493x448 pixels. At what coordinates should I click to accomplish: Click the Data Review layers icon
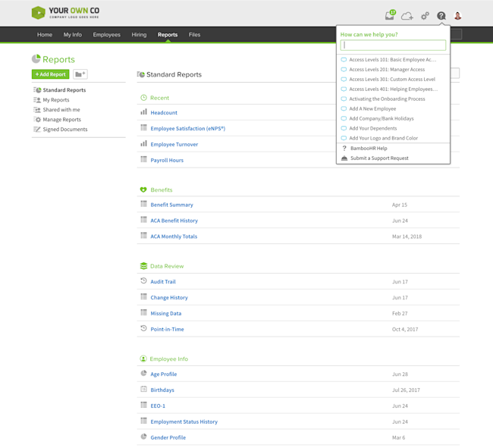(x=143, y=266)
